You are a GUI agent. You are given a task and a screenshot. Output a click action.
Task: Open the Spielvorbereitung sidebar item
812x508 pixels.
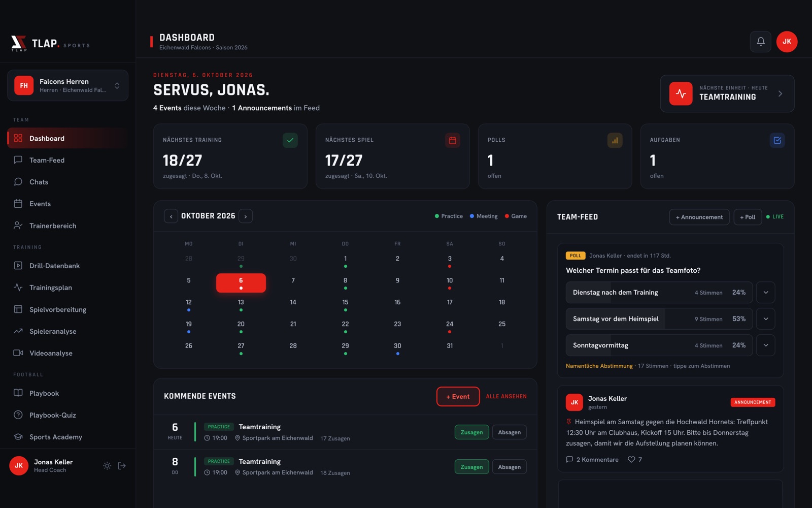click(67, 309)
